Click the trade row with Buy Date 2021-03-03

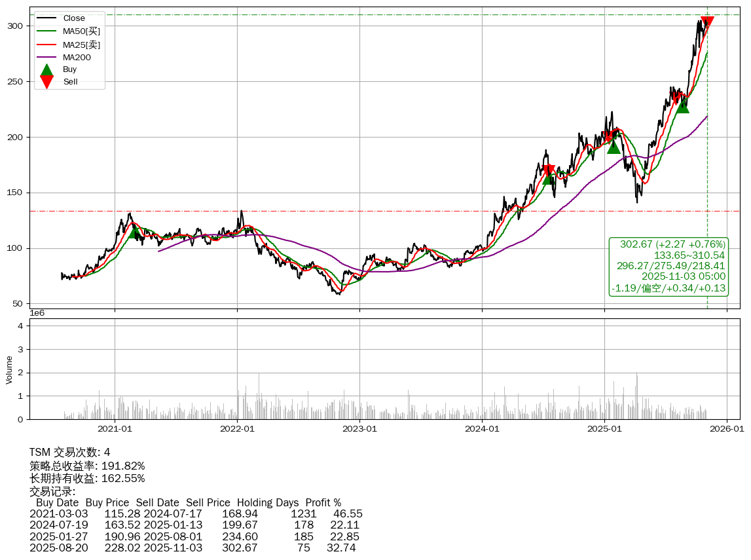[196, 514]
